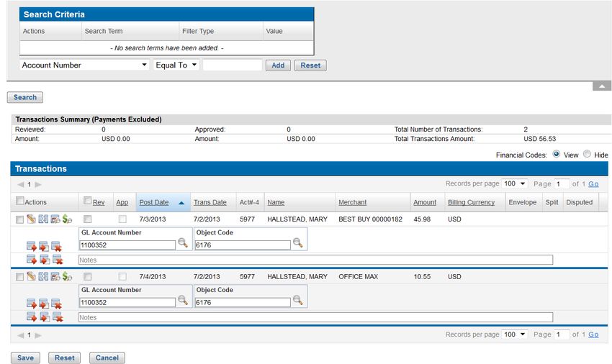The image size is (612, 364).
Task: Select the BEST BUY transaction row checkbox
Action: [x=19, y=219]
